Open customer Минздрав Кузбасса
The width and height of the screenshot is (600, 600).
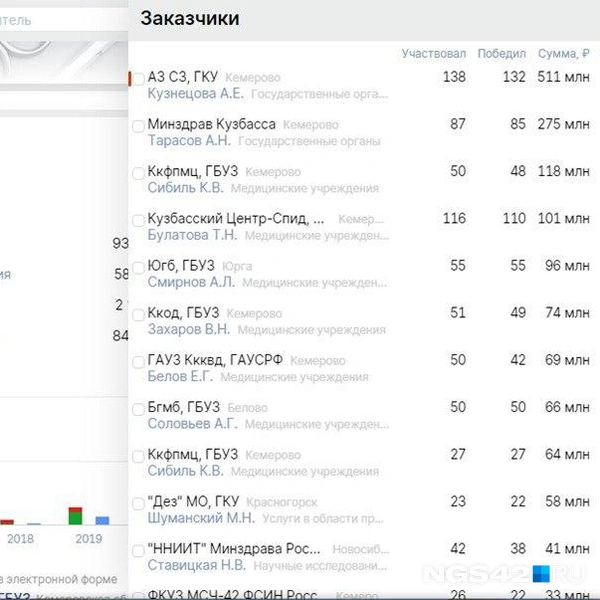point(212,124)
